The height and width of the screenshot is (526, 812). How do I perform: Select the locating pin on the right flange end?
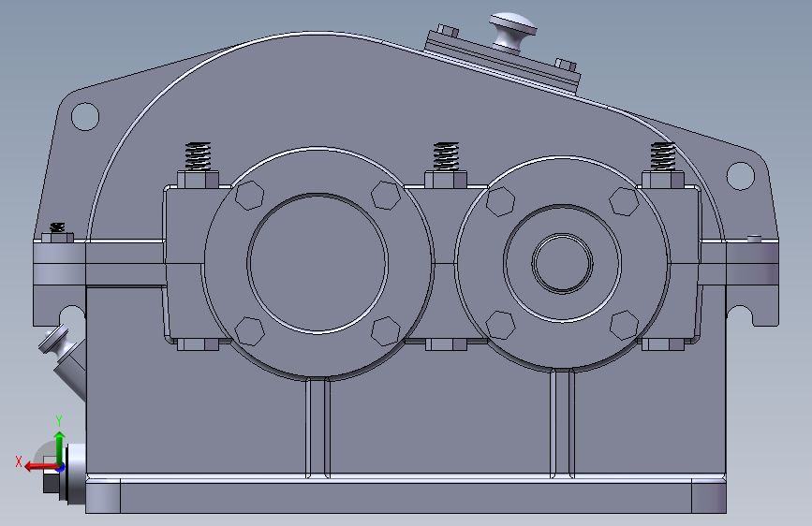(755, 239)
